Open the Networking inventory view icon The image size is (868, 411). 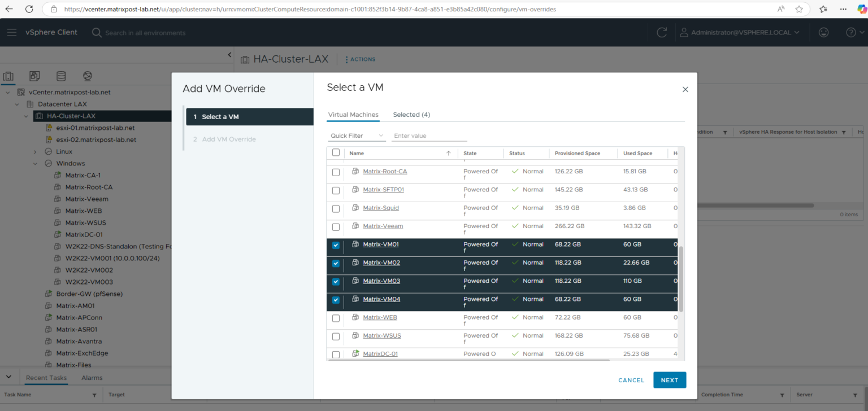(87, 76)
